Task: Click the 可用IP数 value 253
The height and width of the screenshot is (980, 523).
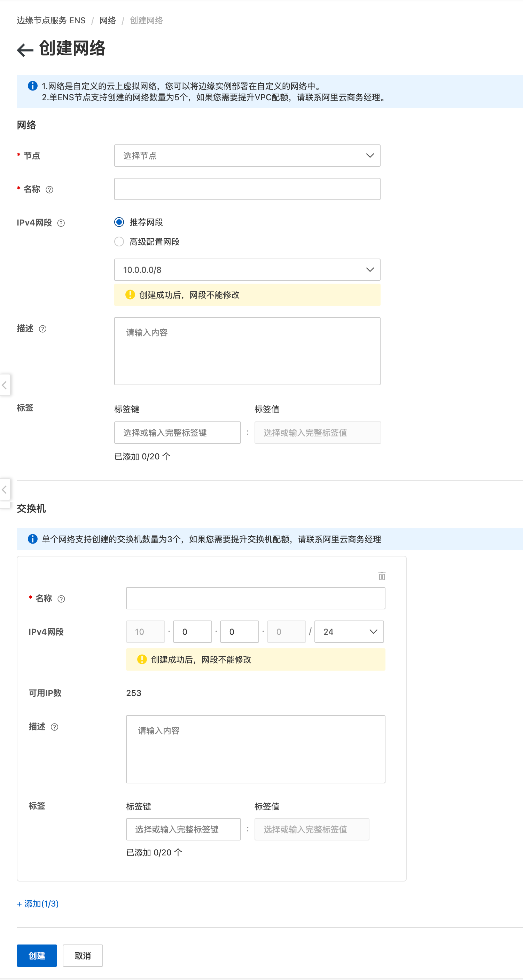Action: click(x=134, y=693)
